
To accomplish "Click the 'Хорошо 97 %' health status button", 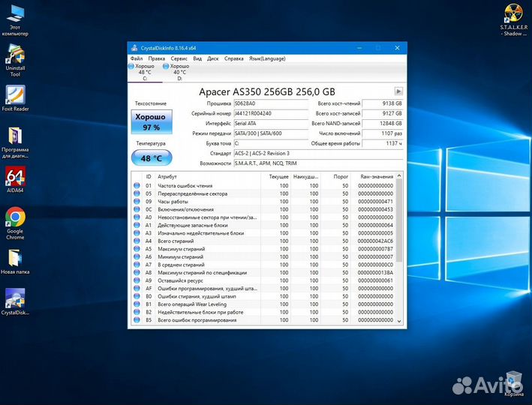I will tap(152, 121).
